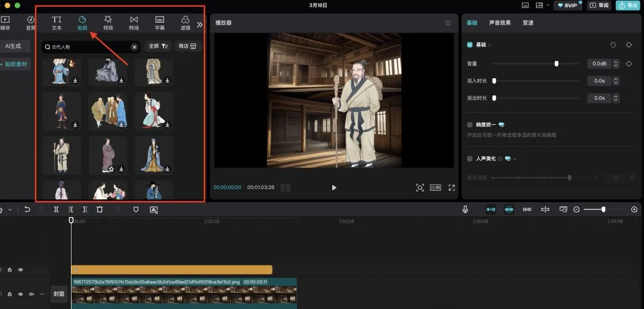Enable the 响度统一 checkbox

click(470, 125)
